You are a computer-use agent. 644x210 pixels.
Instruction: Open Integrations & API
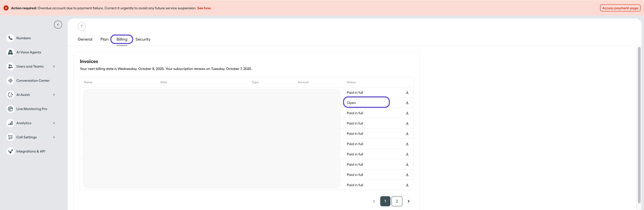tap(30, 151)
